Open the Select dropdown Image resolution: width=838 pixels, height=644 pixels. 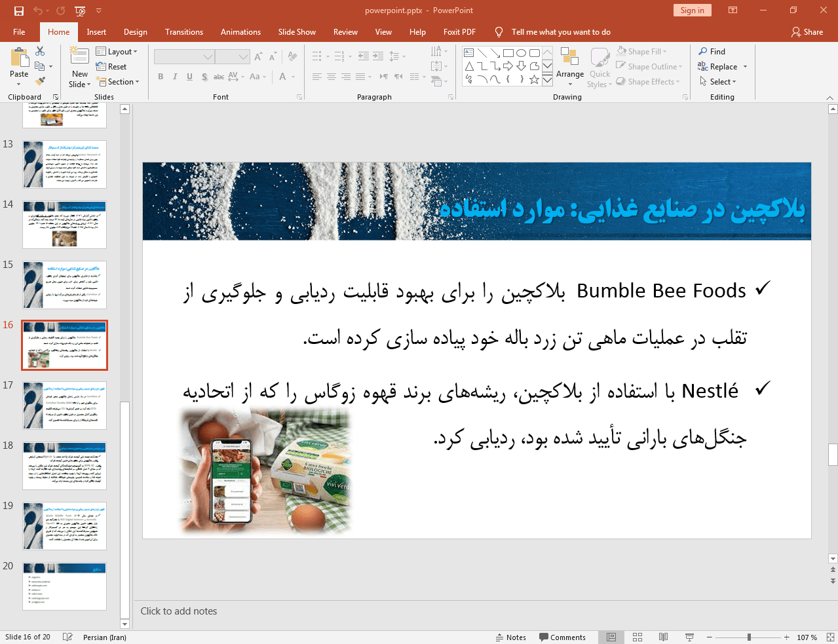pyautogui.click(x=718, y=81)
